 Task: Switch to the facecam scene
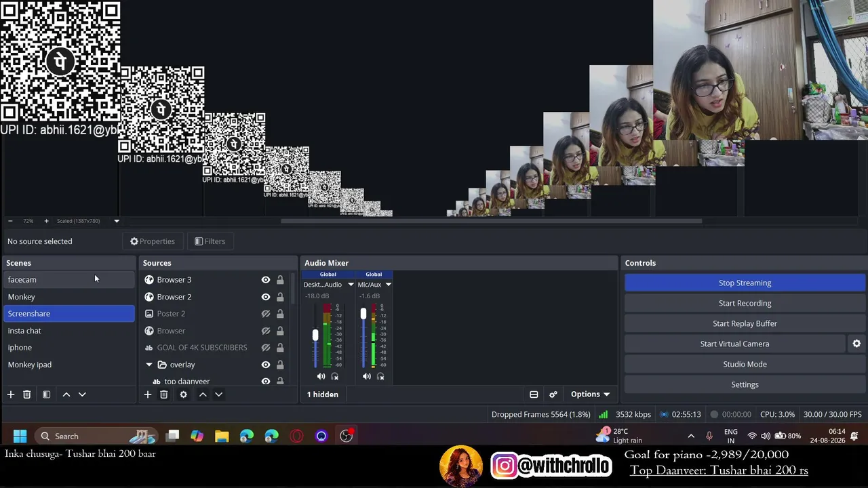click(x=69, y=280)
